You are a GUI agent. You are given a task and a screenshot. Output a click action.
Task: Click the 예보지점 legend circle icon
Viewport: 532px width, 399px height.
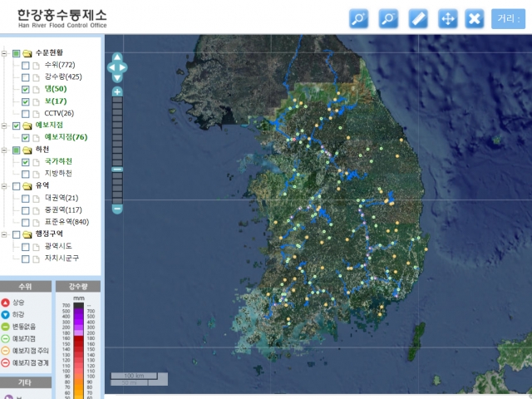[6, 338]
